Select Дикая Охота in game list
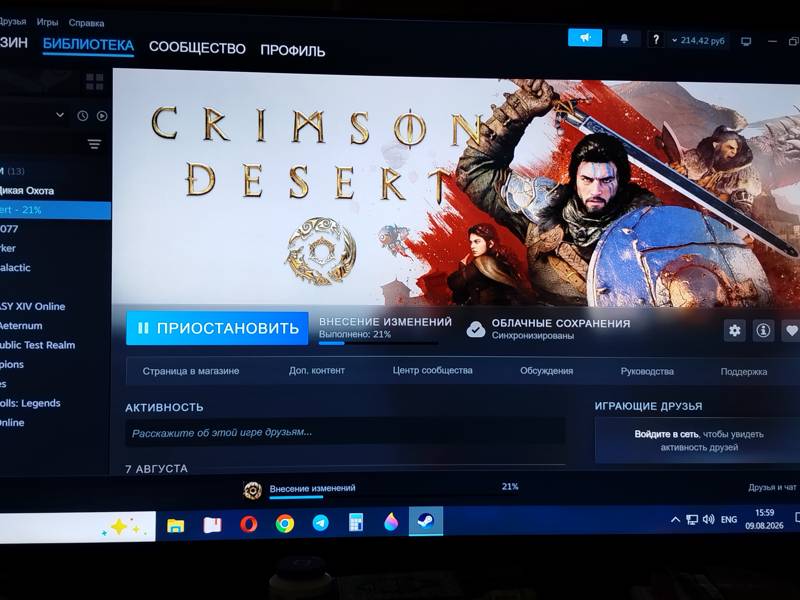This screenshot has width=800, height=600. coord(55,191)
